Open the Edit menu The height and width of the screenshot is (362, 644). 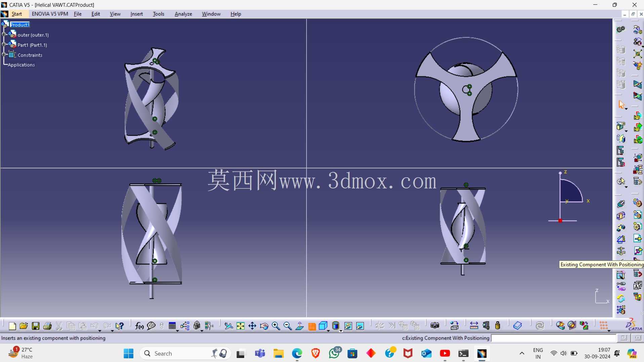(x=95, y=14)
